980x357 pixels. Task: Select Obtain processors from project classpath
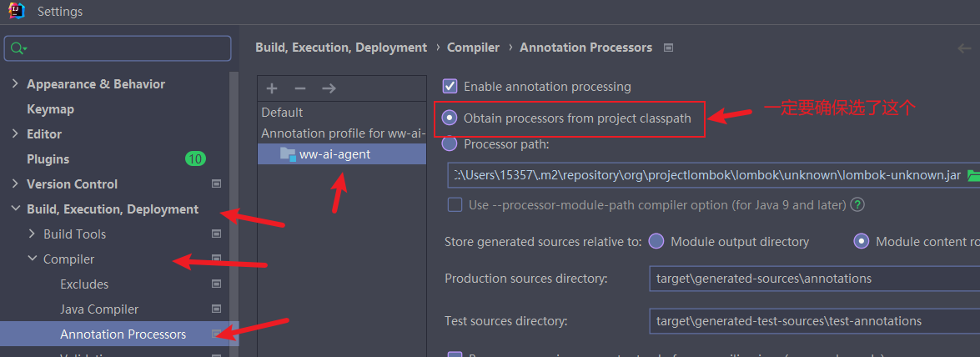(x=450, y=118)
